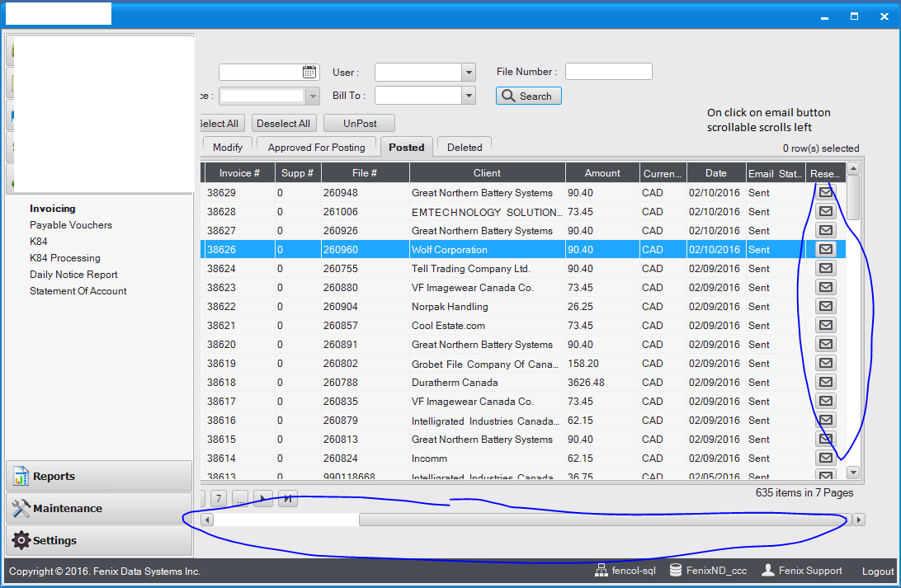Click the File Number input field
This screenshot has width=901, height=588.
click(608, 72)
